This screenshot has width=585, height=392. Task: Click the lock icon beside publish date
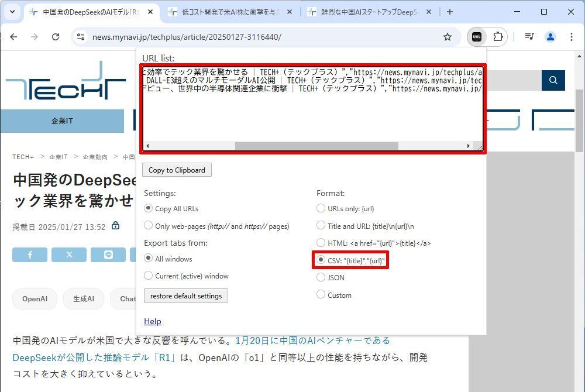(116, 226)
